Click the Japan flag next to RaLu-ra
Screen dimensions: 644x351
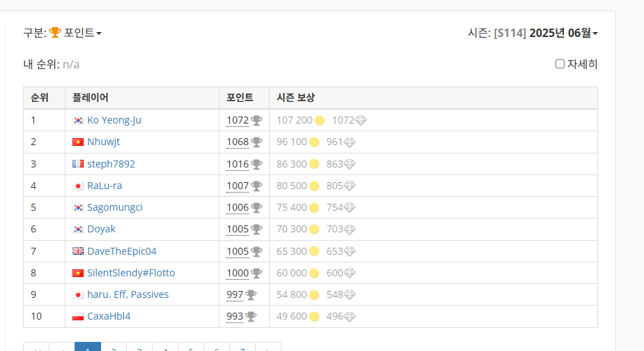pos(78,186)
